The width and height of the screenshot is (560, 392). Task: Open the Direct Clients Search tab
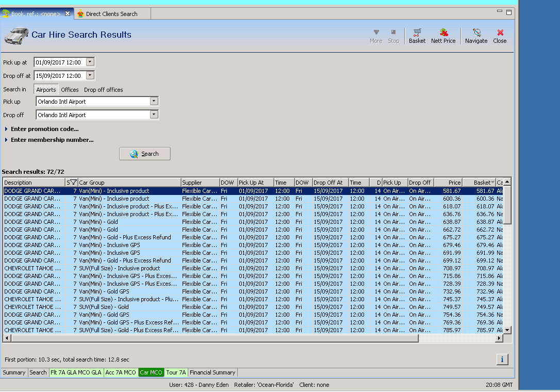tap(111, 14)
